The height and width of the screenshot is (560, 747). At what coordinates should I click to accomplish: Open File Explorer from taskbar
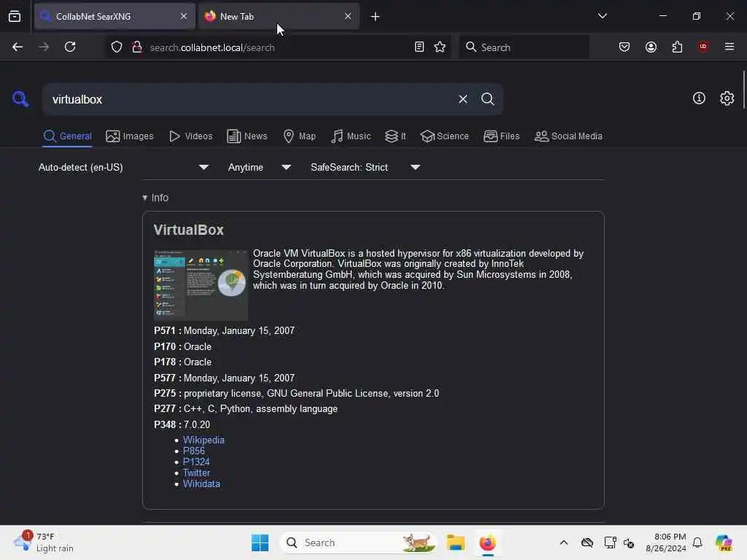click(455, 542)
